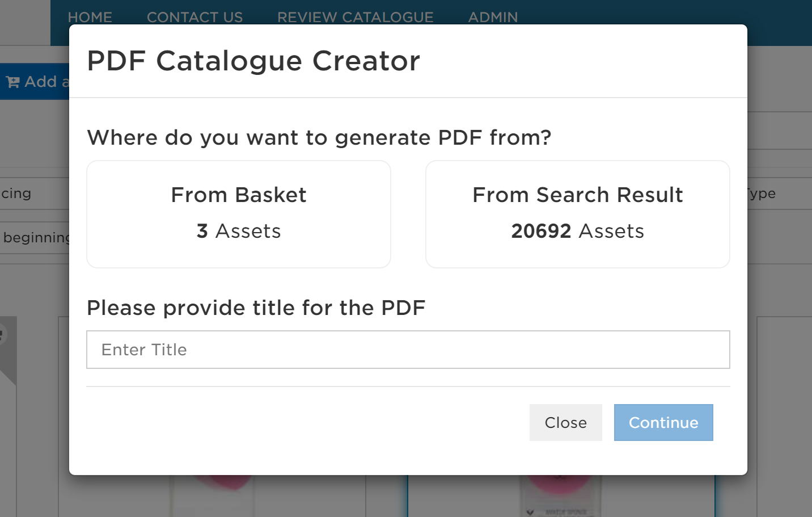This screenshot has height=517, width=812.
Task: Dismiss the dialog with the Close button
Action: click(566, 422)
